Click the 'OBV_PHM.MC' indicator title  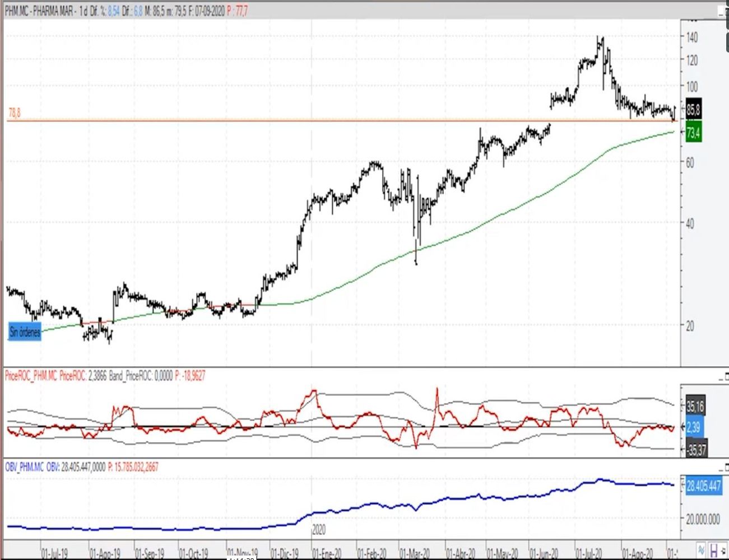coord(24,466)
